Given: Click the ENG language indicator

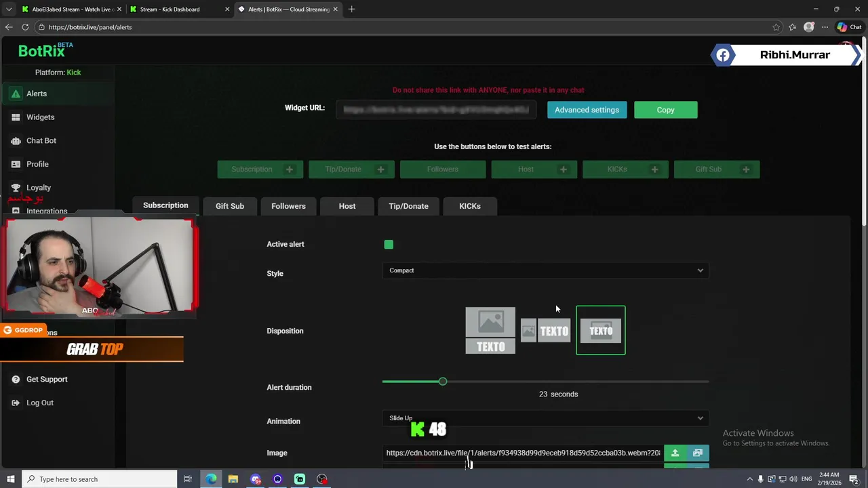Looking at the screenshot, I should (x=806, y=479).
